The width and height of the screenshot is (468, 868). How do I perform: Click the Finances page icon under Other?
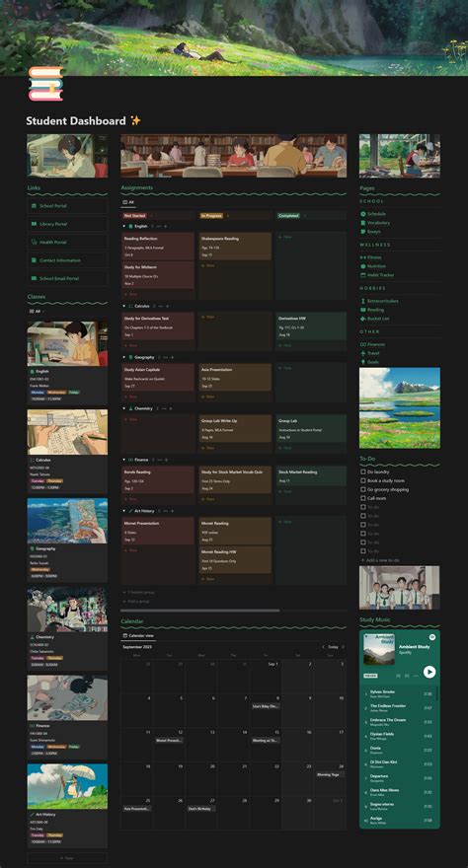(x=362, y=344)
